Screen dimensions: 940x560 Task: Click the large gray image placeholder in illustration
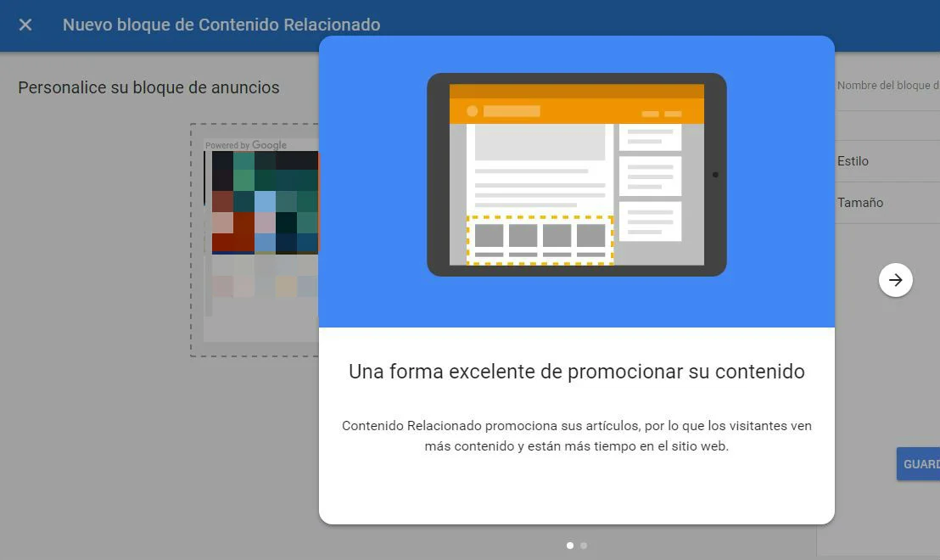point(540,142)
